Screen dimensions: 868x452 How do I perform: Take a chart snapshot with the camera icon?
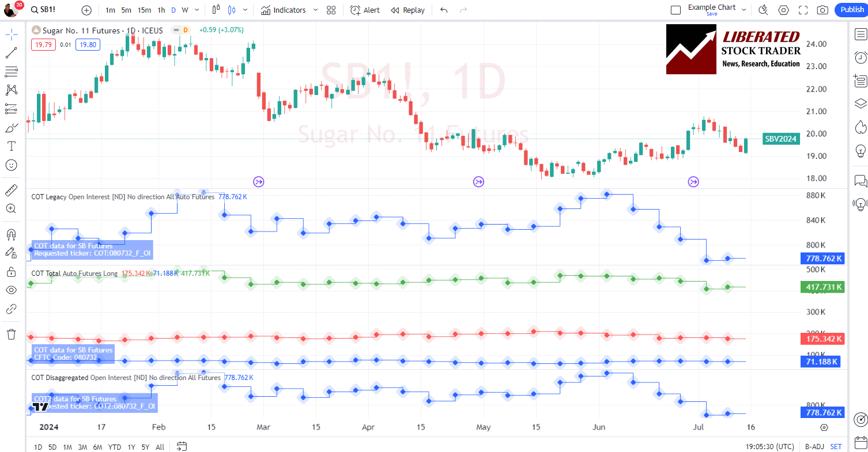point(822,10)
